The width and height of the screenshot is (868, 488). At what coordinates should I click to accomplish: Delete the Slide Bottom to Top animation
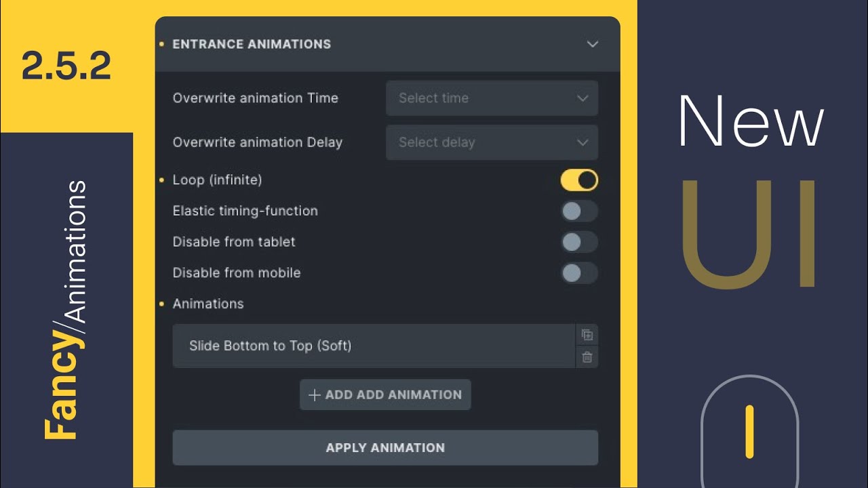click(x=587, y=357)
